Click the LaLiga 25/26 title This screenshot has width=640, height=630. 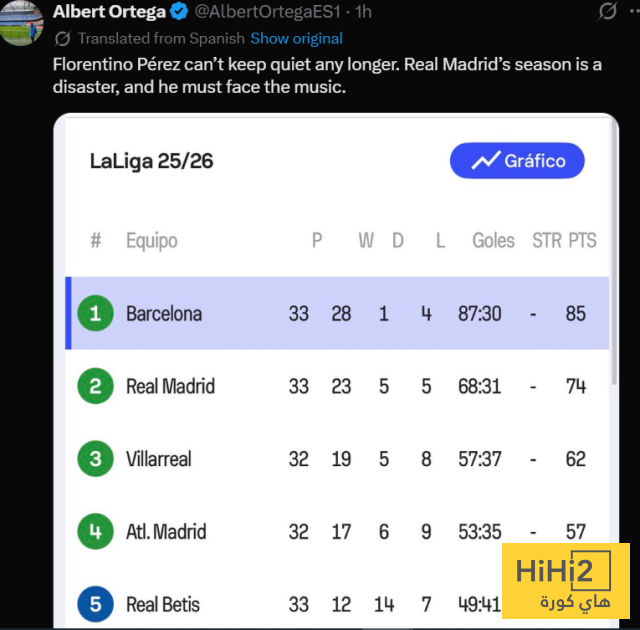click(x=151, y=161)
